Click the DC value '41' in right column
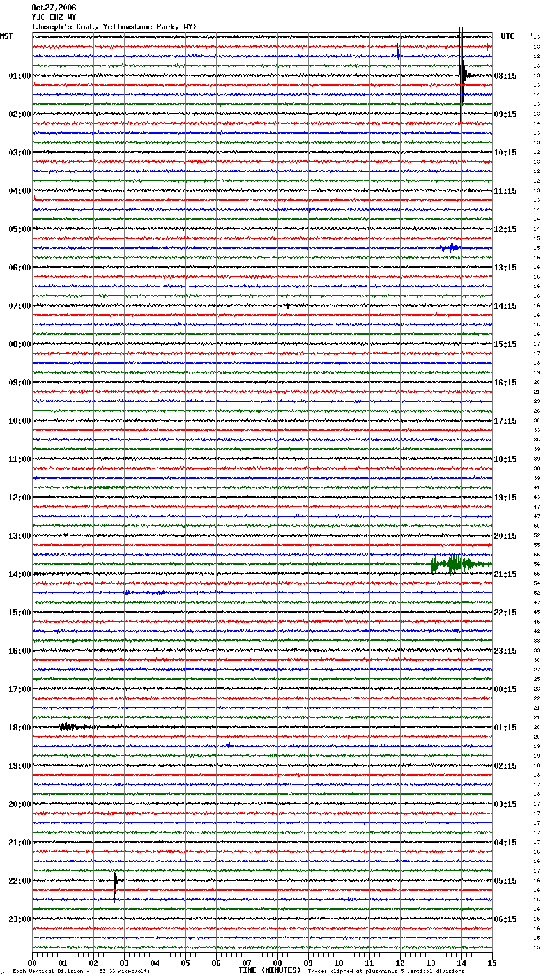 [x=537, y=488]
